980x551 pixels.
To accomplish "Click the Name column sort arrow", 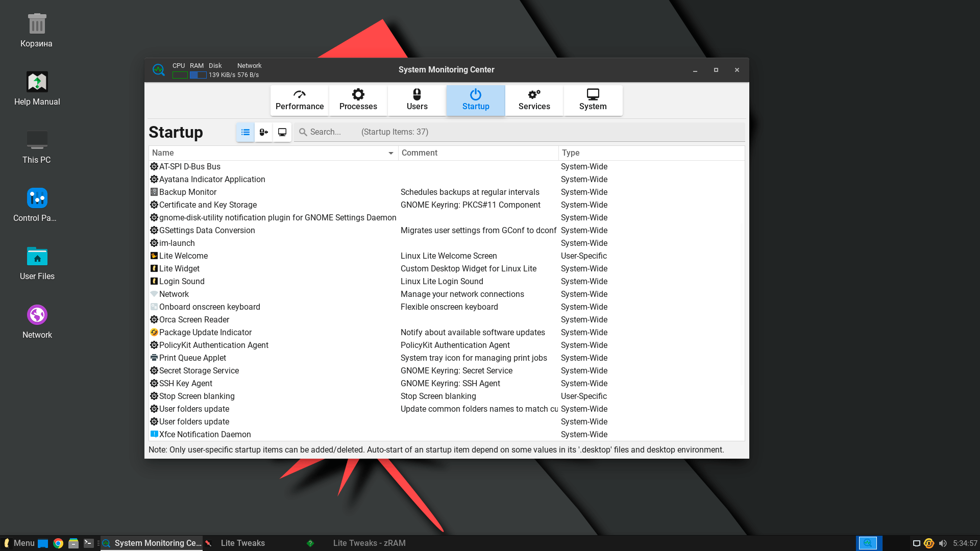I will [390, 153].
